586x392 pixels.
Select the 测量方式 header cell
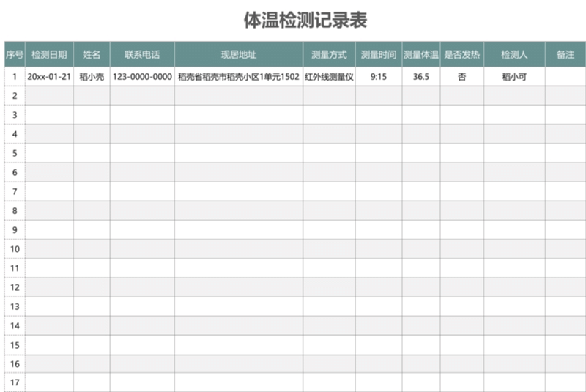(329, 55)
